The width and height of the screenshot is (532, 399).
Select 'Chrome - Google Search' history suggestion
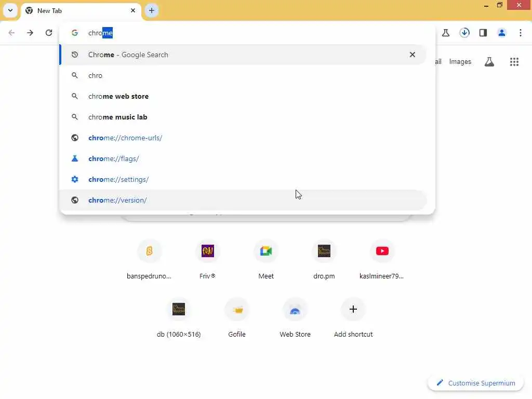point(243,55)
